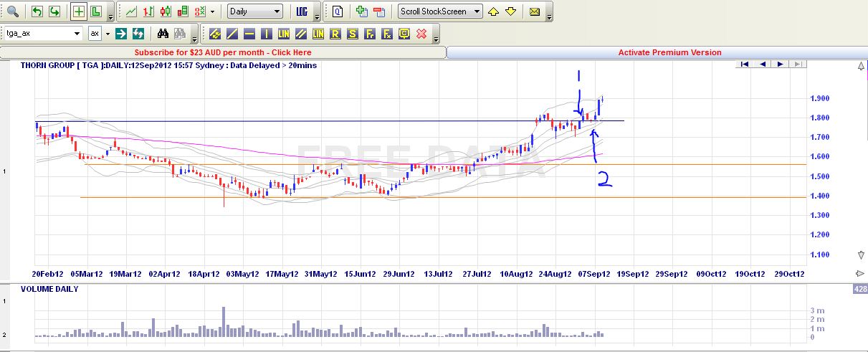Click the teal refresh arrows icon
Image resolution: width=868 pixels, height=352 pixels.
click(139, 33)
